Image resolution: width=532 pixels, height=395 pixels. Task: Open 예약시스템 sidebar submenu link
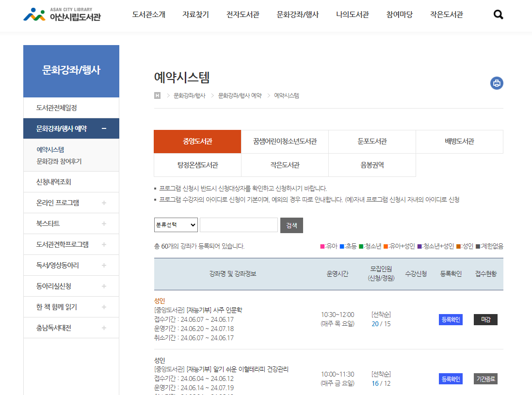(x=50, y=150)
